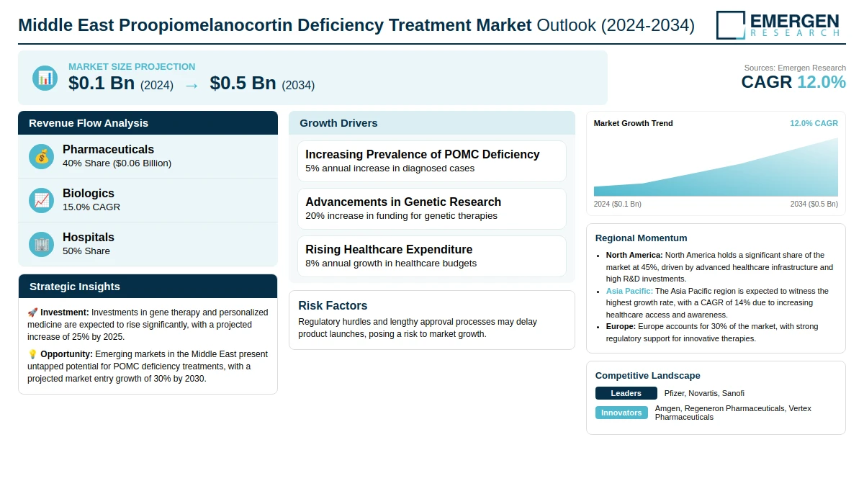This screenshot has height=504, width=864.
Task: Click the Rising Healthcare Expenditure card
Action: point(431,256)
